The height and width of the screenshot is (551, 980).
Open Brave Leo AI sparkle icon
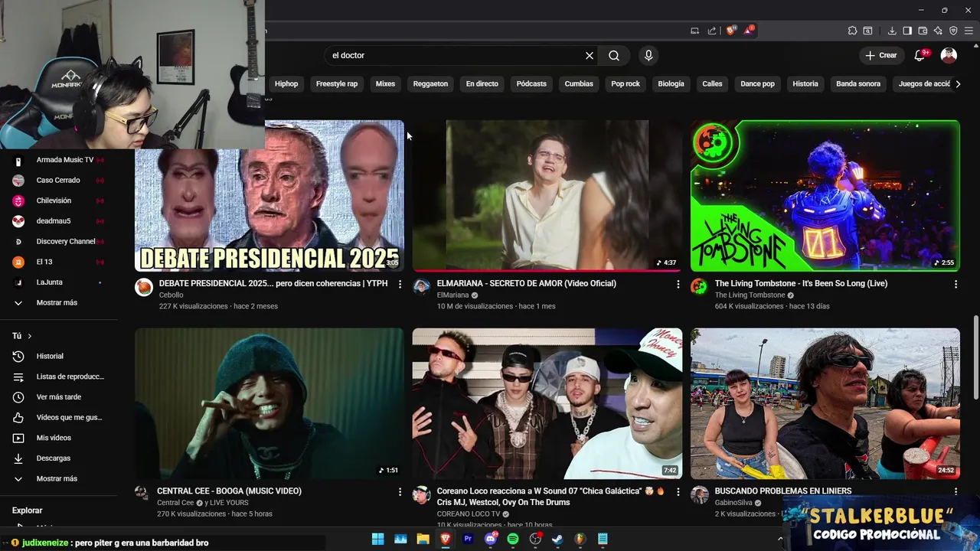(x=938, y=31)
